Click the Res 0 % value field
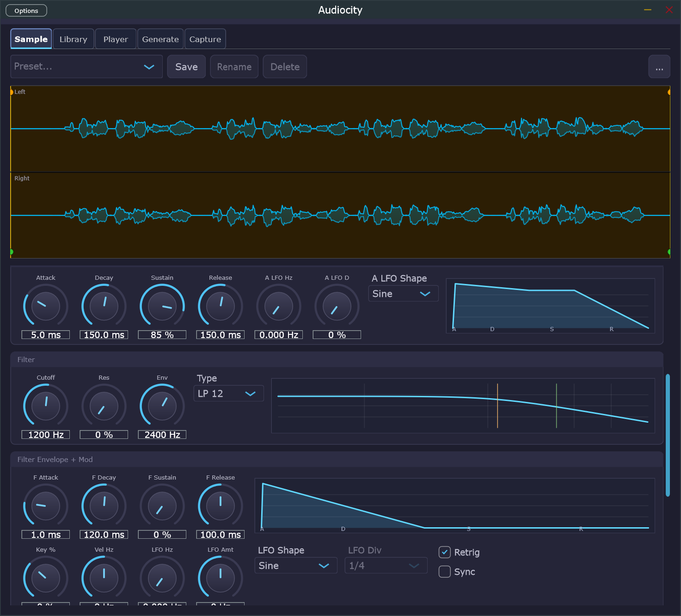 pos(104,435)
